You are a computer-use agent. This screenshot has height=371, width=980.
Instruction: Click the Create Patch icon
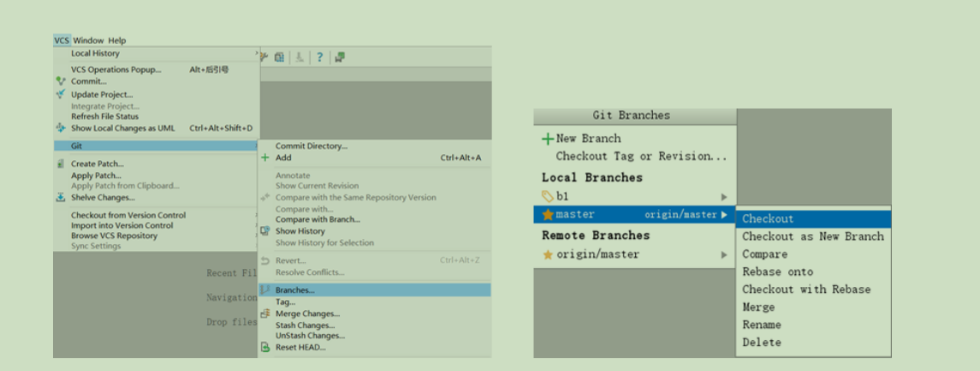61,164
